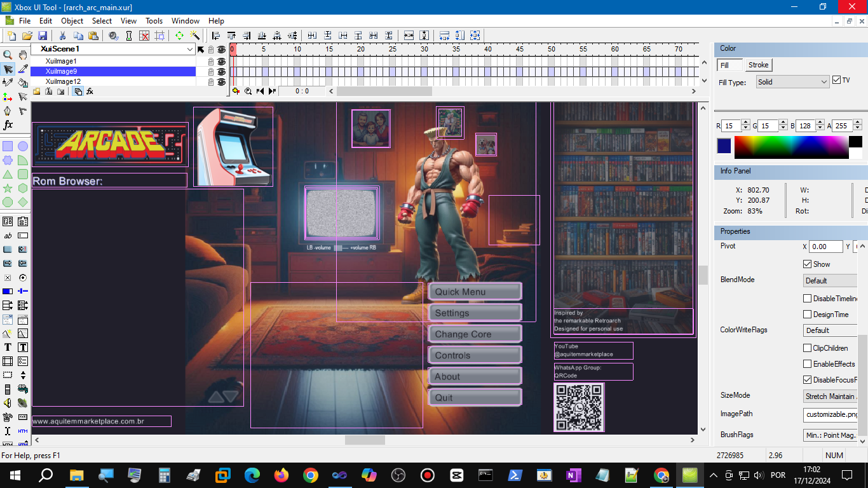Screen dimensions: 868x488
Task: Click the fx icon under the layer list
Action: [x=90, y=91]
